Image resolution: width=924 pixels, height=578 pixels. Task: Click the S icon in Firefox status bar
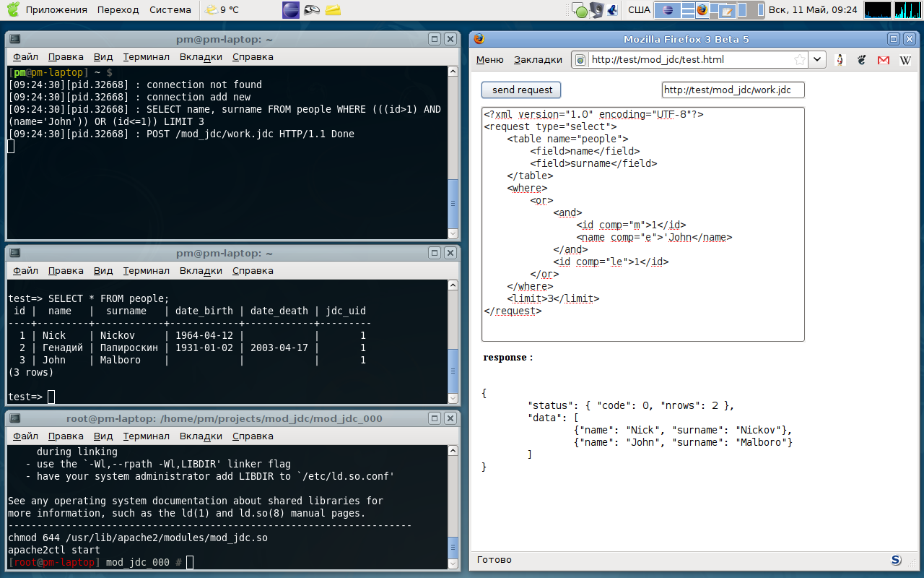point(897,560)
